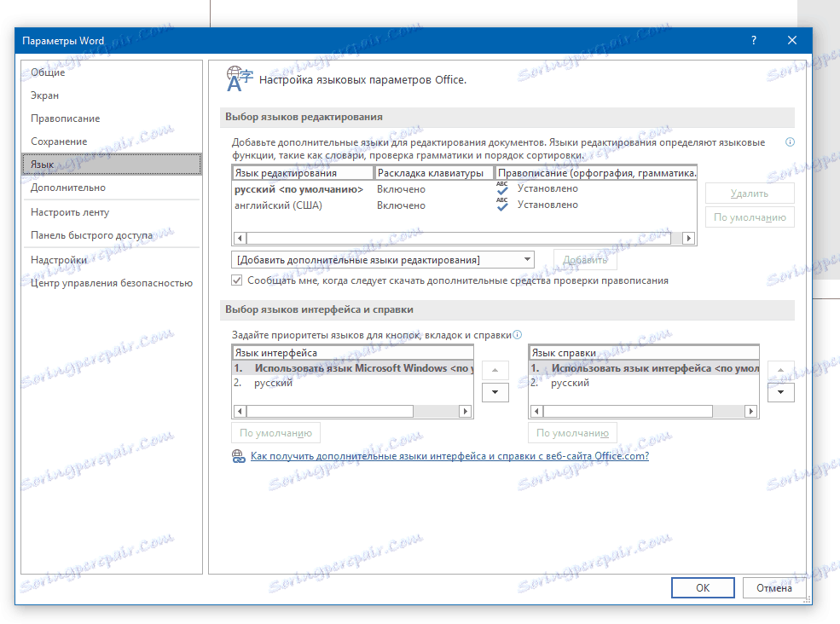The height and width of the screenshot is (624, 840).
Task: Click the Язык справки horizontal scrollbar thumb
Action: 628,412
